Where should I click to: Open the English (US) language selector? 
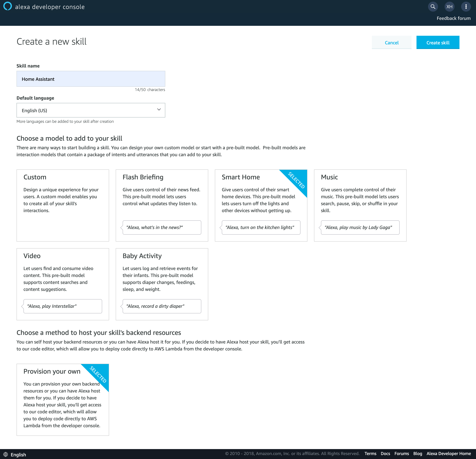91,110
